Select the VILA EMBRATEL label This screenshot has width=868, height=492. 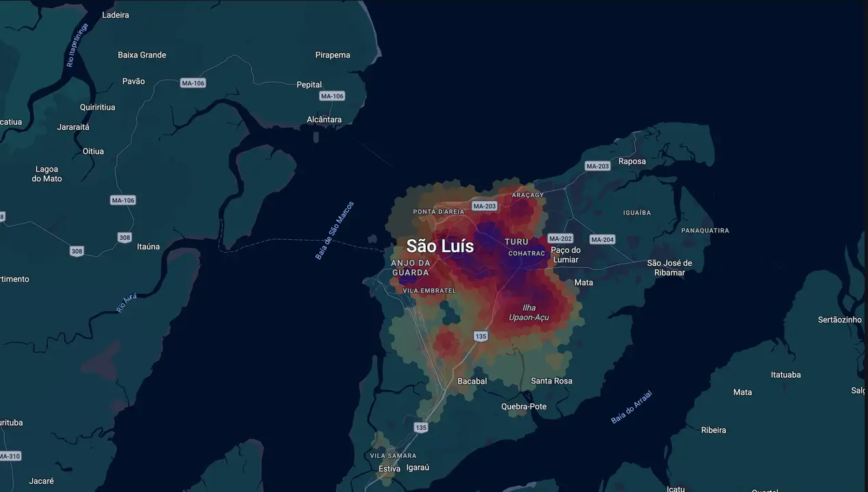[x=429, y=291]
